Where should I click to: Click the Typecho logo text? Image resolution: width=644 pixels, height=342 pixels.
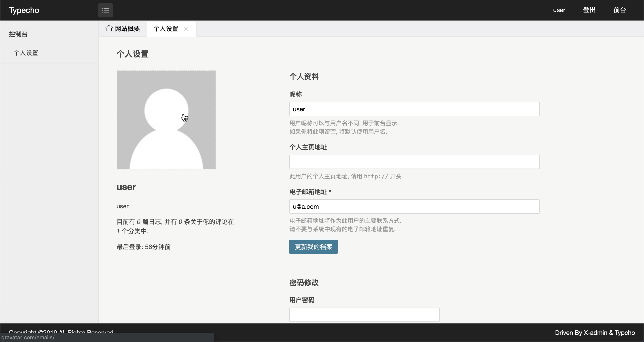tap(24, 10)
